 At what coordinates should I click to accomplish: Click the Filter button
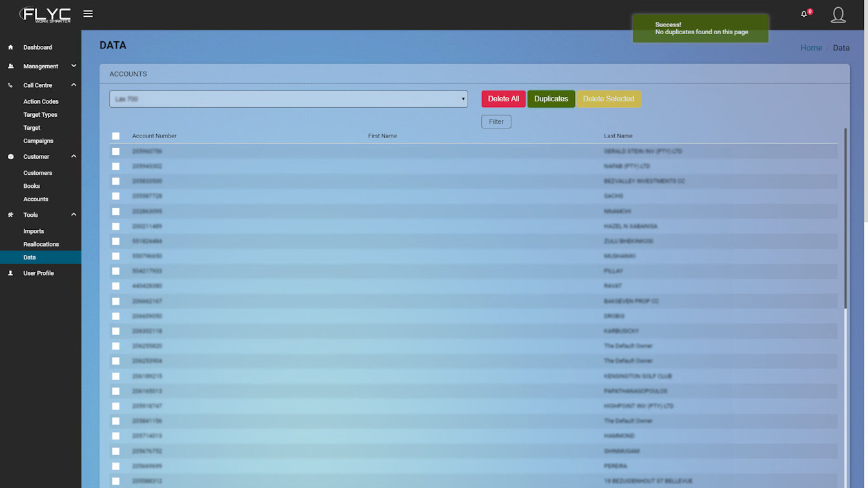coord(496,121)
